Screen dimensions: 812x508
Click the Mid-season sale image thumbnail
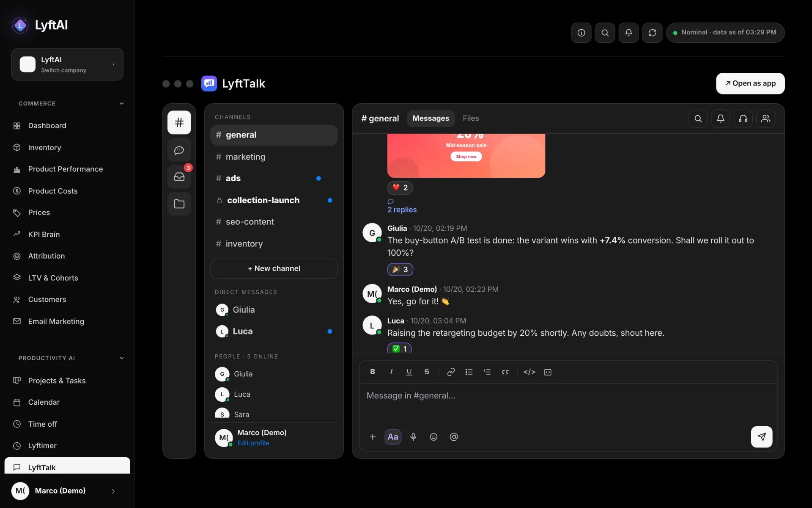tap(466, 156)
